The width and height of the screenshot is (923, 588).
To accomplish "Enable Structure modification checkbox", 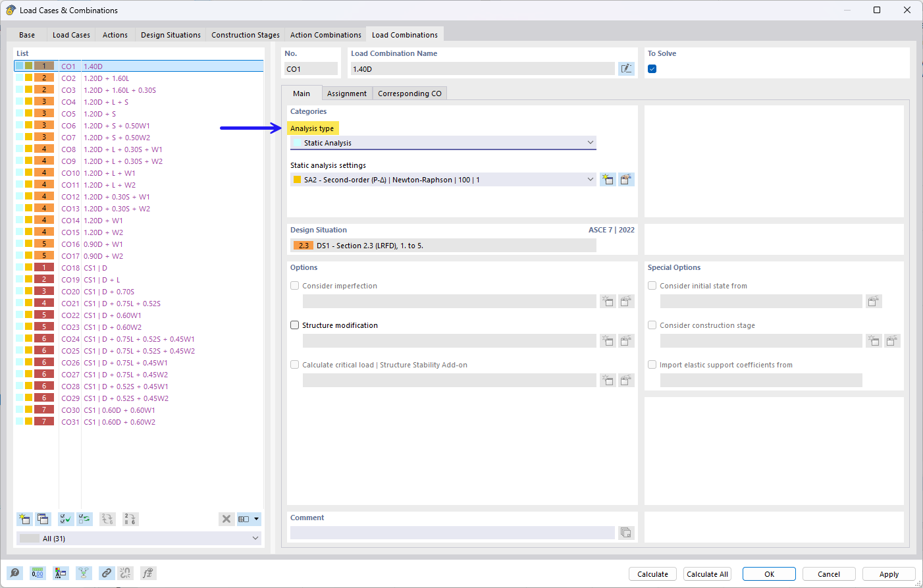I will [295, 325].
